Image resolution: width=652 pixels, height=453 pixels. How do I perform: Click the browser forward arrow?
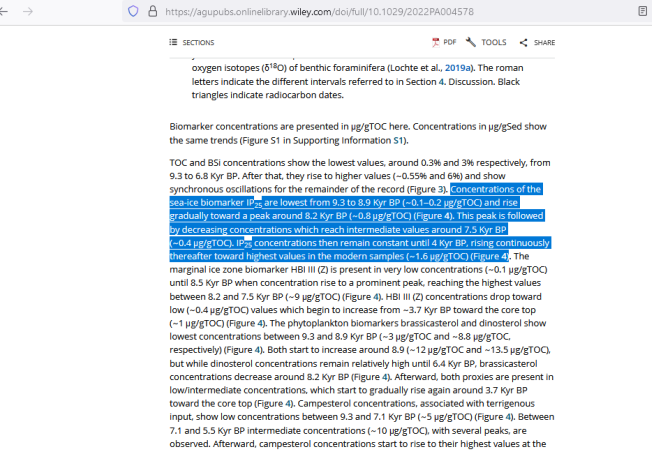click(x=28, y=11)
